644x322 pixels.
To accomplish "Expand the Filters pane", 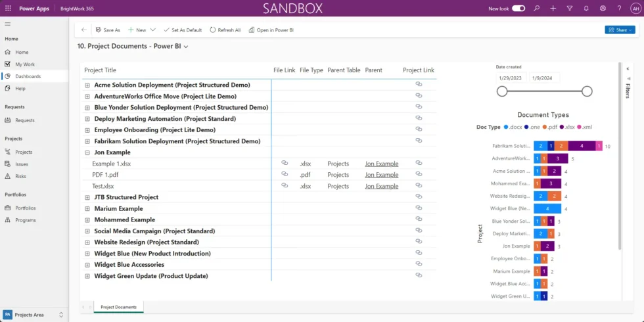I will (x=627, y=87).
